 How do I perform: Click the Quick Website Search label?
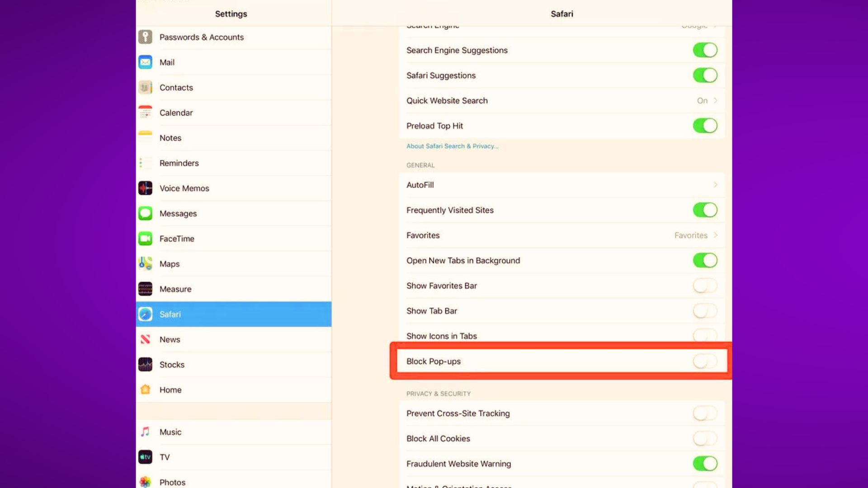447,101
